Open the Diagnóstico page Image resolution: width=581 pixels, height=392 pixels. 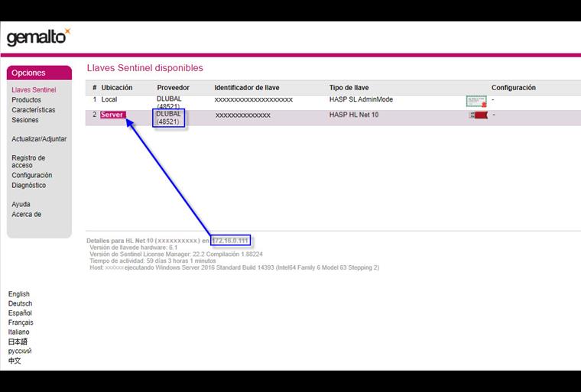(28, 185)
